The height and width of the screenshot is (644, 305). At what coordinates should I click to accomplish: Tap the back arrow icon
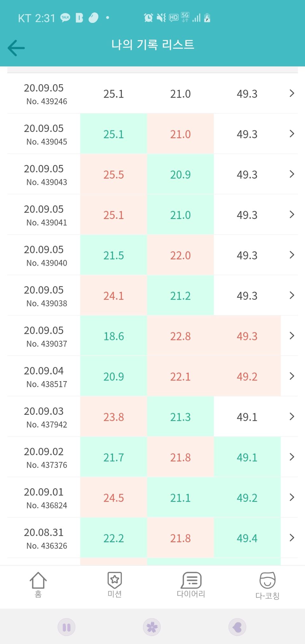pyautogui.click(x=16, y=48)
